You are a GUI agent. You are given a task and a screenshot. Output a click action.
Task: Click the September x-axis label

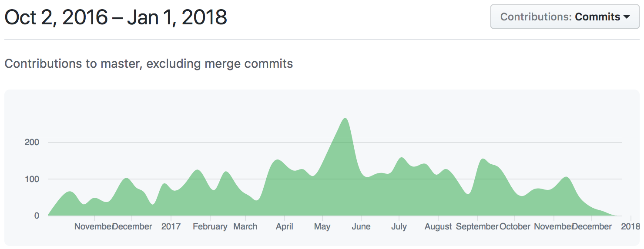coord(477,226)
